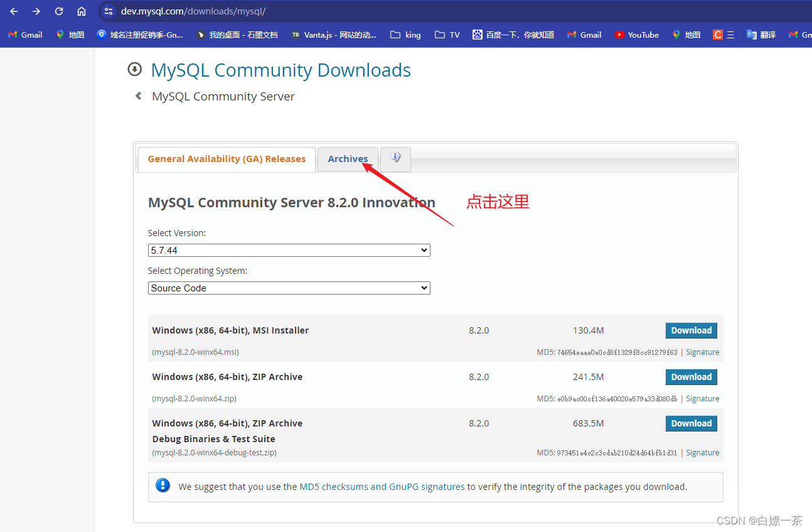Open 域名注册促销季 bookmark

(140, 35)
